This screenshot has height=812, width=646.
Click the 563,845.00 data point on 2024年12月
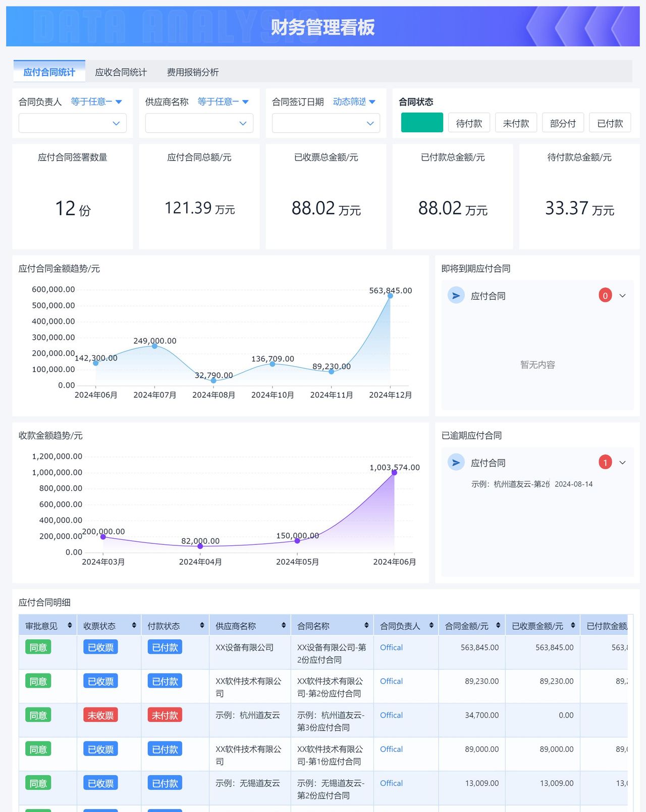point(390,295)
